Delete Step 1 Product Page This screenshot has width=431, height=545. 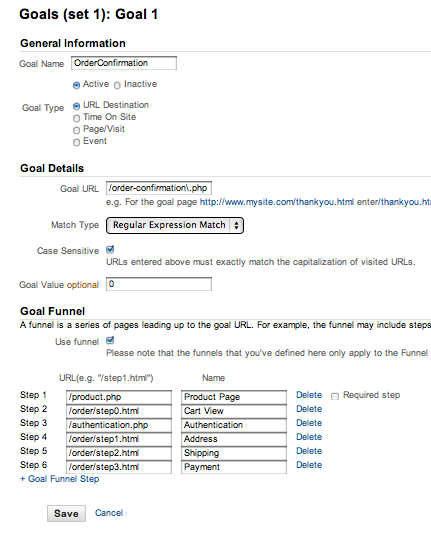click(x=309, y=395)
